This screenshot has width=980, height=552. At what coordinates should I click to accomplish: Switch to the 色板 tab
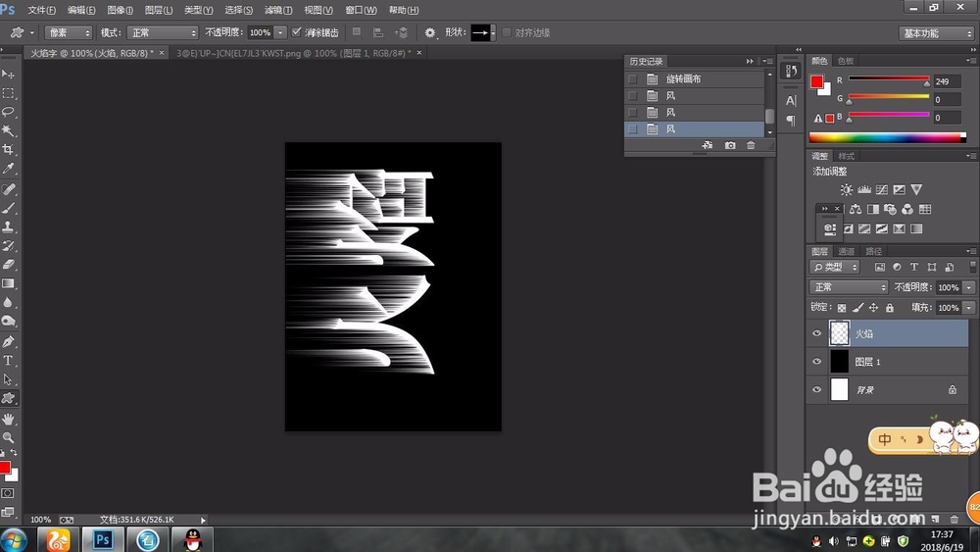[x=846, y=61]
